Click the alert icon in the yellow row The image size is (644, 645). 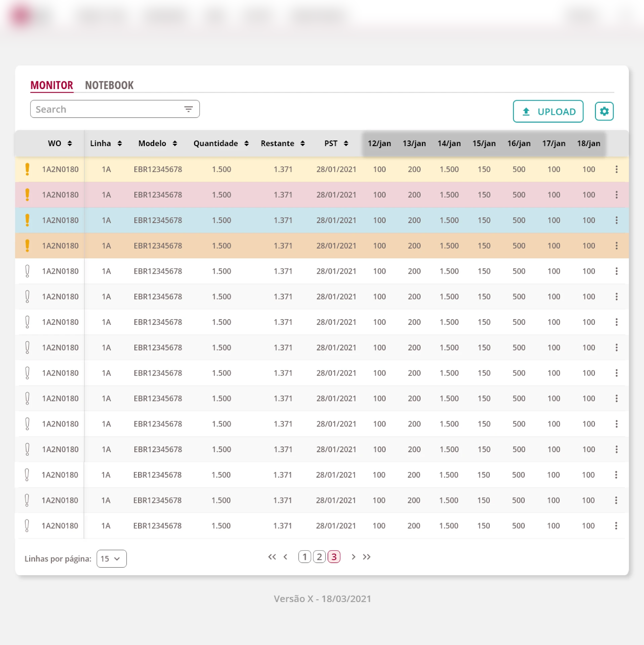click(27, 169)
